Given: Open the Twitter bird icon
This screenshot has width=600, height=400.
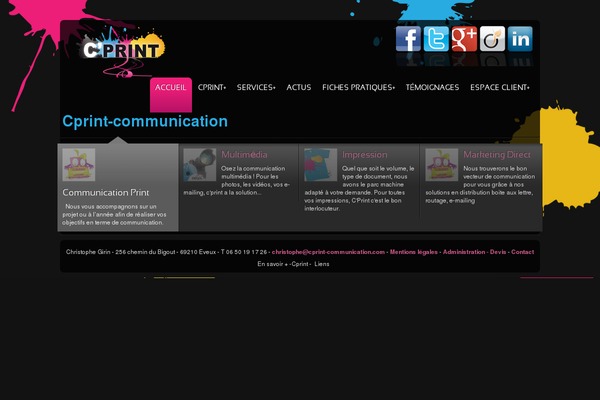Looking at the screenshot, I should 436,39.
